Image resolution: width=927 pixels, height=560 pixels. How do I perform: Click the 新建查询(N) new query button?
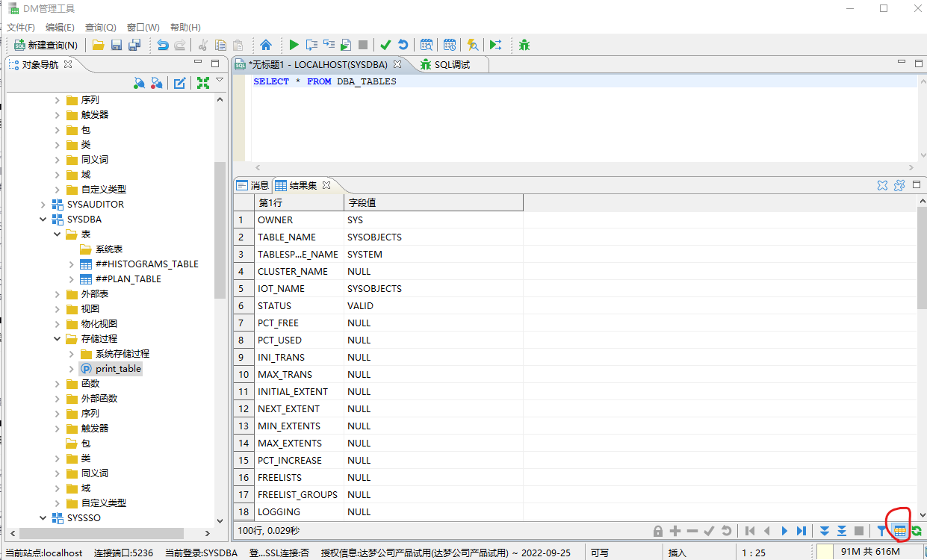tap(46, 45)
